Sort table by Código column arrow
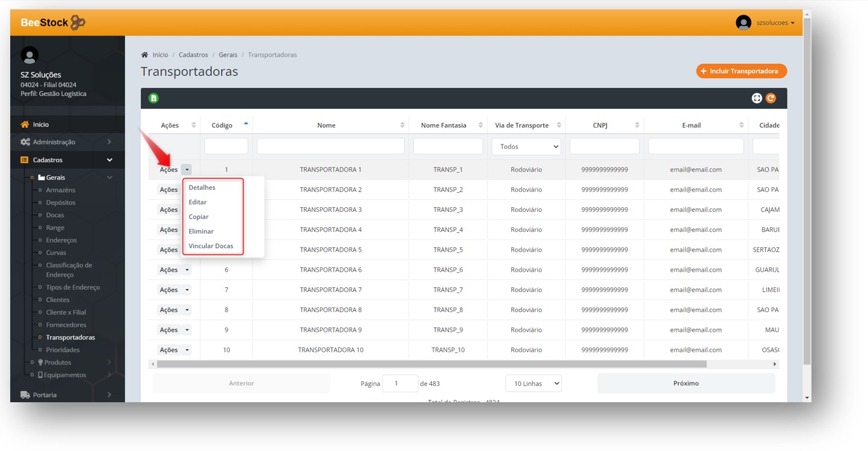The height and width of the screenshot is (451, 868). click(x=245, y=124)
